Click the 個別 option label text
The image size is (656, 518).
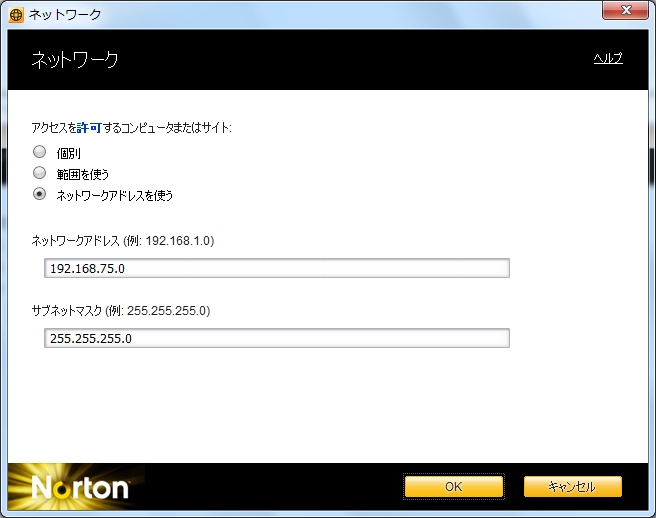pyautogui.click(x=69, y=153)
